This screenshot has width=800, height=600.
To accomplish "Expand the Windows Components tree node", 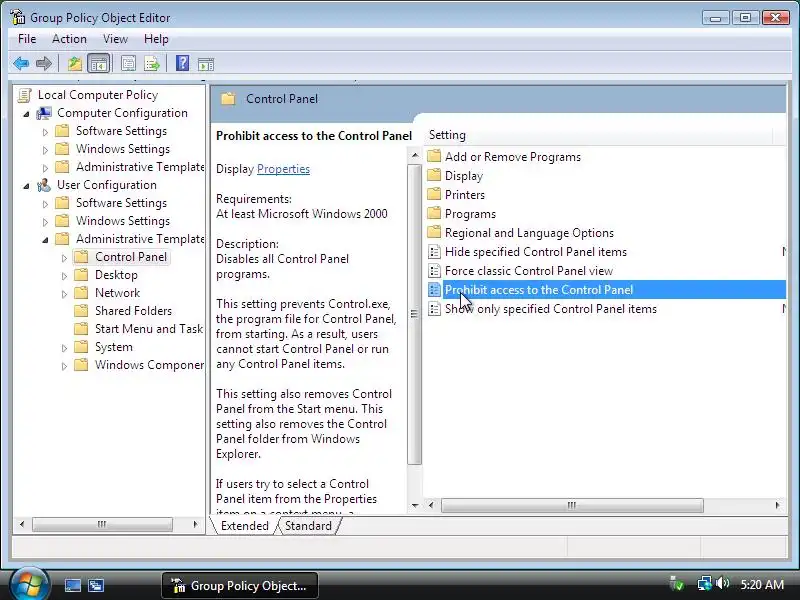I will [64, 366].
